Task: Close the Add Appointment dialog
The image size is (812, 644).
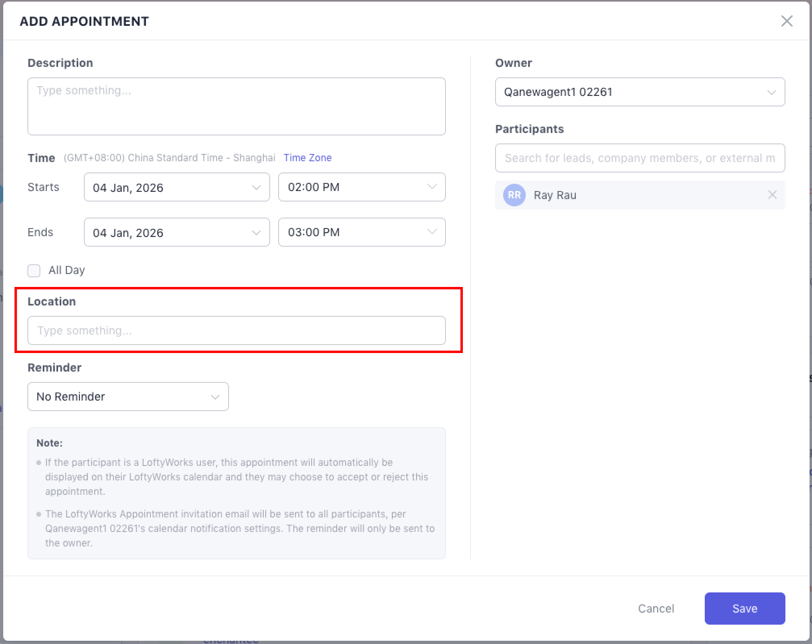Action: tap(787, 21)
